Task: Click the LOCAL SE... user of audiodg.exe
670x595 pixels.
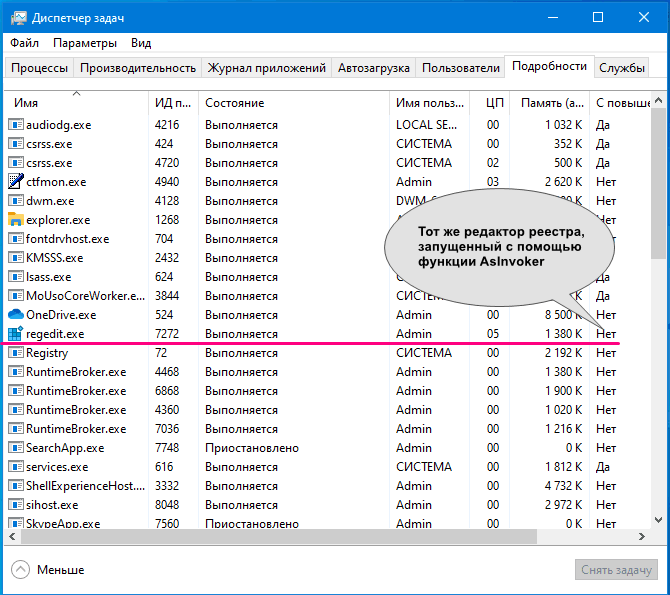Action: click(426, 125)
